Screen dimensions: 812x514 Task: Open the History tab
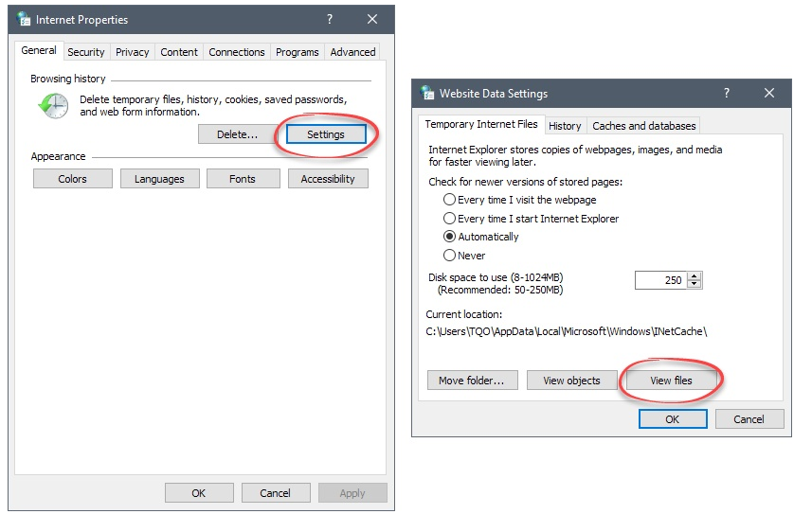tap(565, 126)
